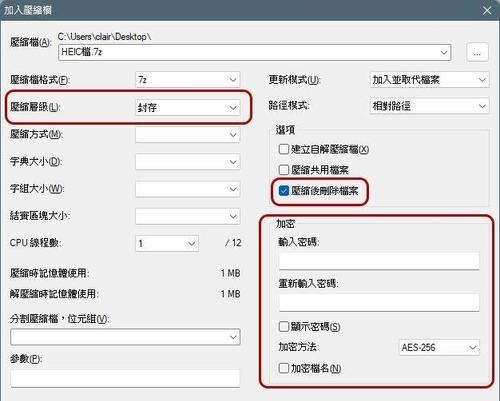Click the browse "..." button
Screen dimensions: 500x401
click(477, 52)
